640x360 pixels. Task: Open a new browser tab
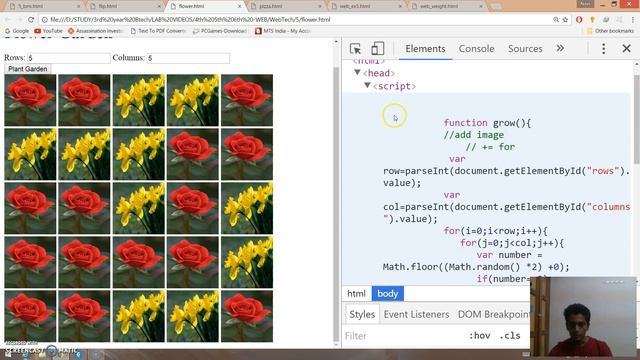tap(496, 7)
